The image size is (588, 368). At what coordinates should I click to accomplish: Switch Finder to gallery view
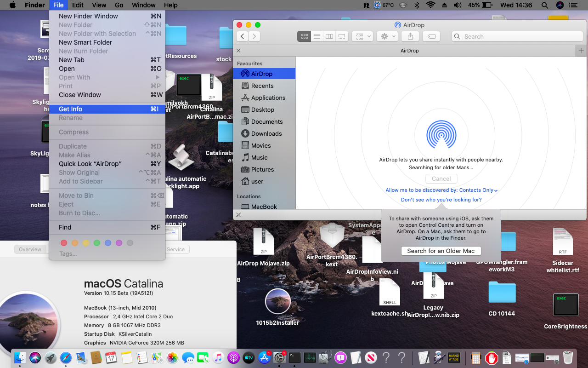coord(341,36)
